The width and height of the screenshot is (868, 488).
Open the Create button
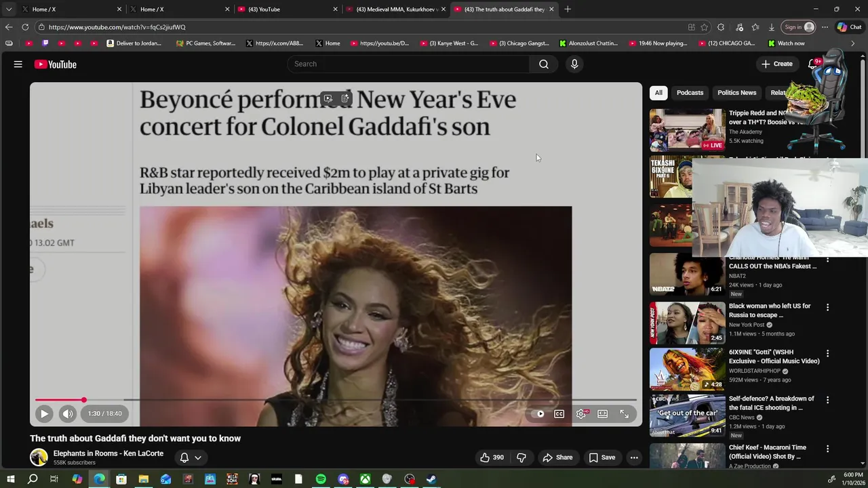point(777,64)
